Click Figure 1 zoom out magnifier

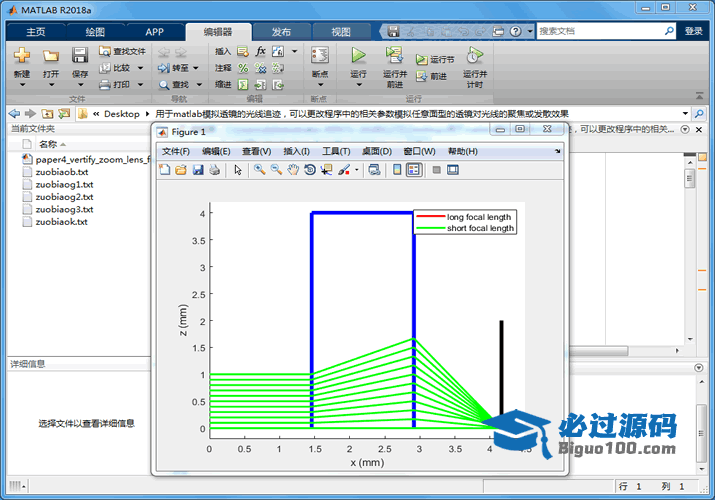(x=276, y=170)
